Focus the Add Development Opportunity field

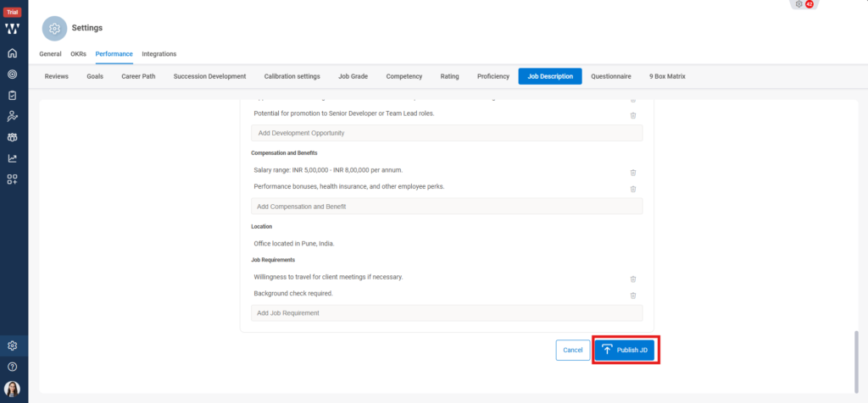447,133
